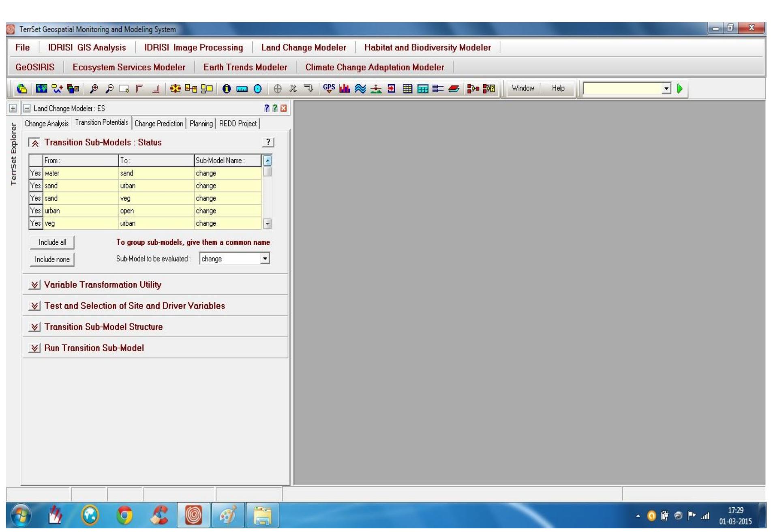Open the file explorer folder on taskbar
The image size is (771, 532).
[263, 515]
